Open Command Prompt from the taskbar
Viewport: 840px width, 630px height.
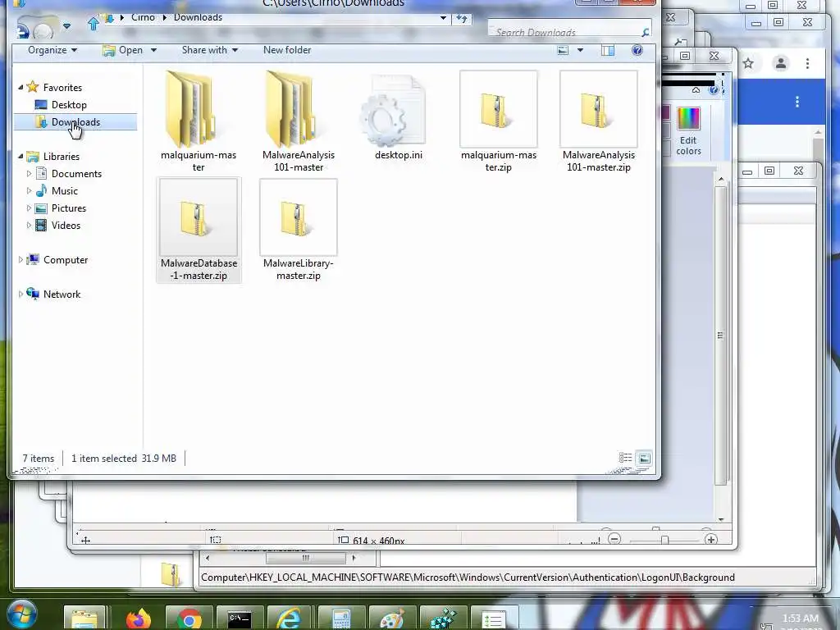pyautogui.click(x=240, y=619)
